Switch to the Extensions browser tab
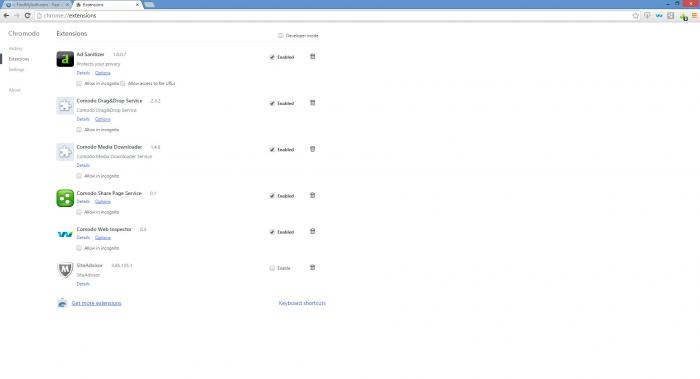This screenshot has width=700, height=379. (x=107, y=4)
